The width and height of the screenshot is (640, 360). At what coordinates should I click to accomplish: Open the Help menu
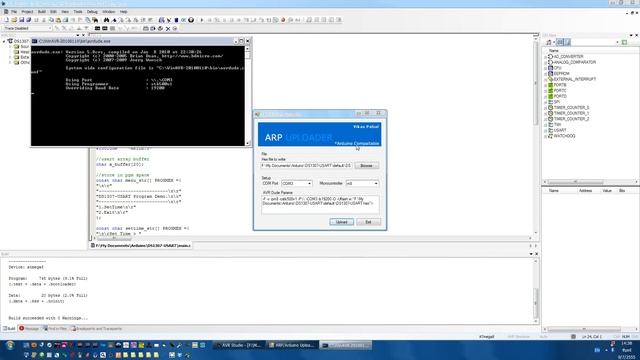pyautogui.click(x=124, y=12)
